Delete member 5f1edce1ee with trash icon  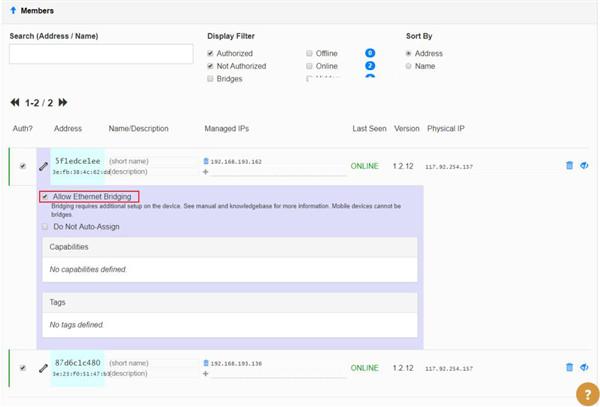click(x=569, y=166)
